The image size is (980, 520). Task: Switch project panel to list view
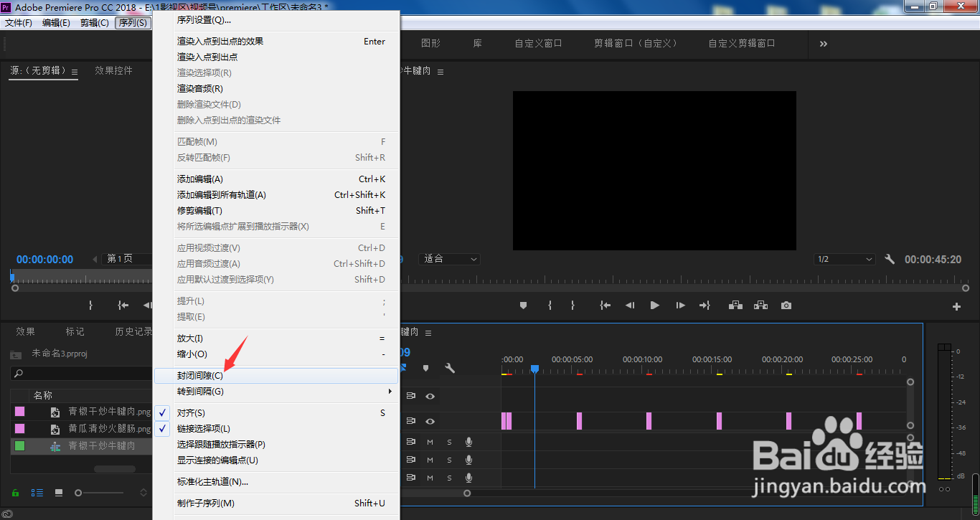[x=37, y=493]
